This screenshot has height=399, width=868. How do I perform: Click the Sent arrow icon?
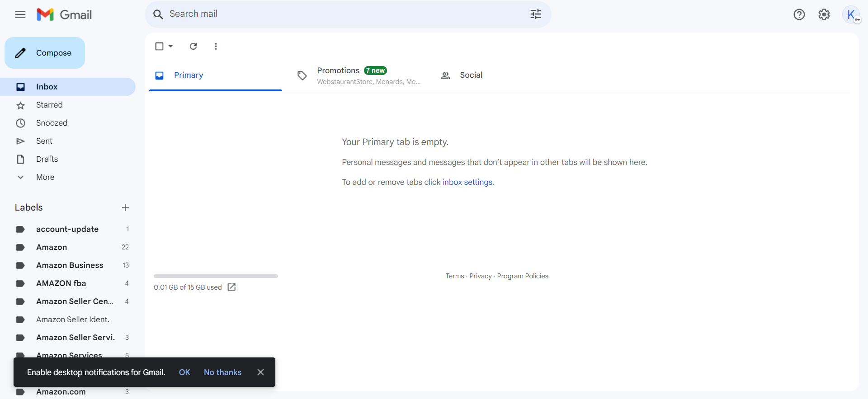(20, 141)
